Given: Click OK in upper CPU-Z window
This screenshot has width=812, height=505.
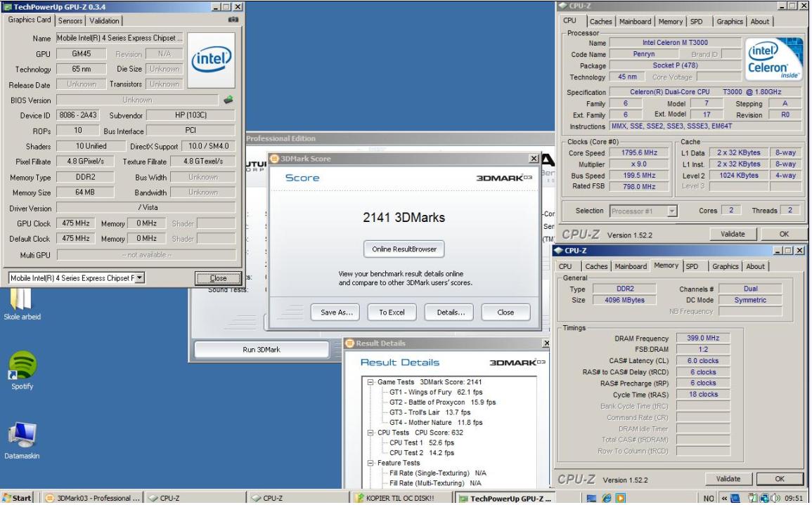Looking at the screenshot, I should (x=784, y=234).
